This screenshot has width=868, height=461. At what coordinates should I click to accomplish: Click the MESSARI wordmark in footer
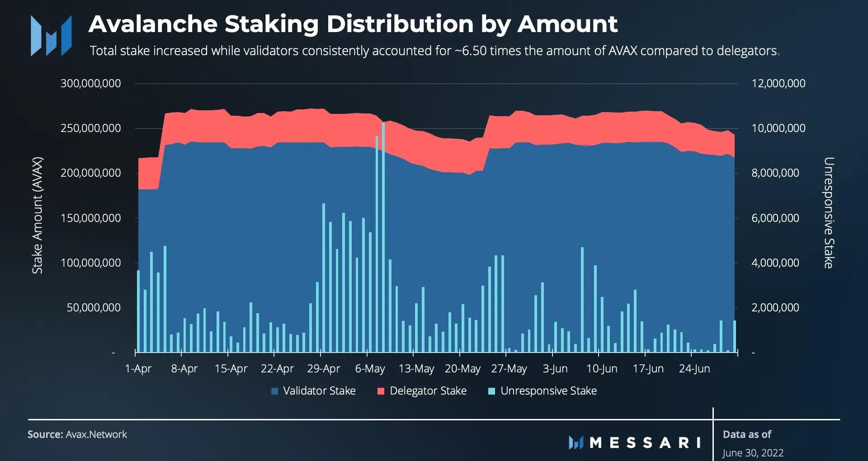pos(645,442)
